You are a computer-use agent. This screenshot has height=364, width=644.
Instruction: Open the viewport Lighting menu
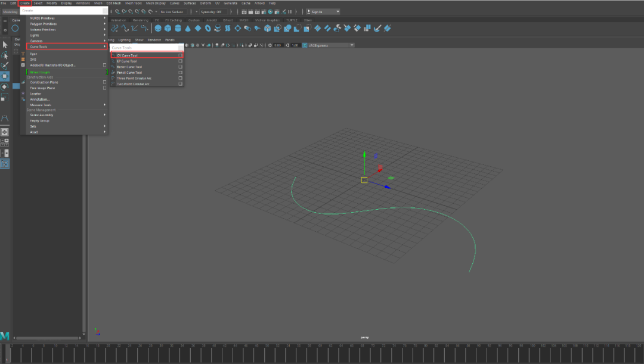[x=125, y=40]
